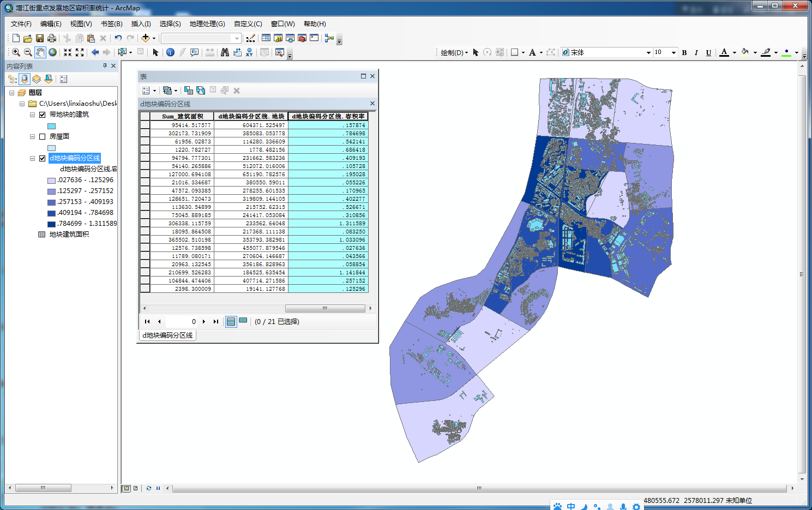This screenshot has width=812, height=510.
Task: Click the .027636 - .125296 legend swatch
Action: click(52, 181)
